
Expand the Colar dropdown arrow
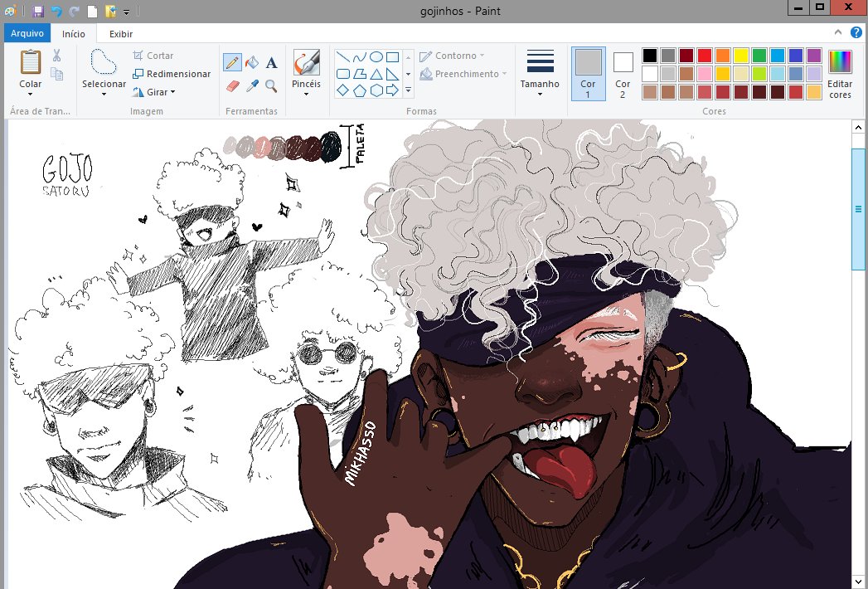pos(31,95)
